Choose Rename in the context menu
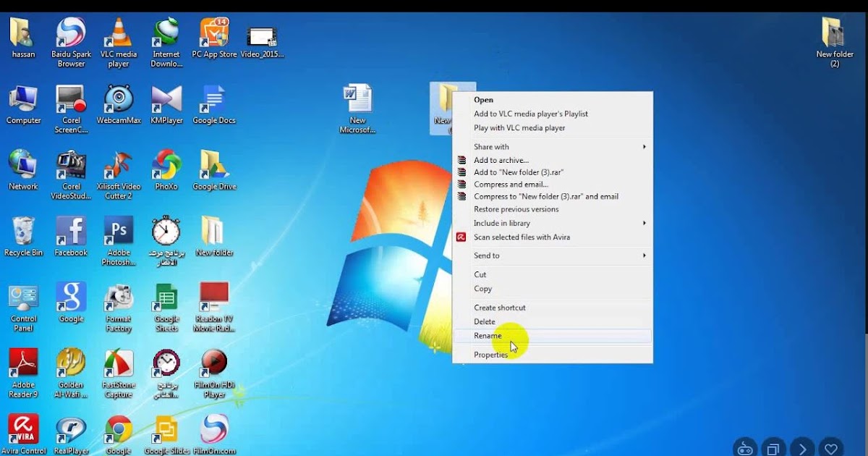The height and width of the screenshot is (456, 868). click(553, 336)
